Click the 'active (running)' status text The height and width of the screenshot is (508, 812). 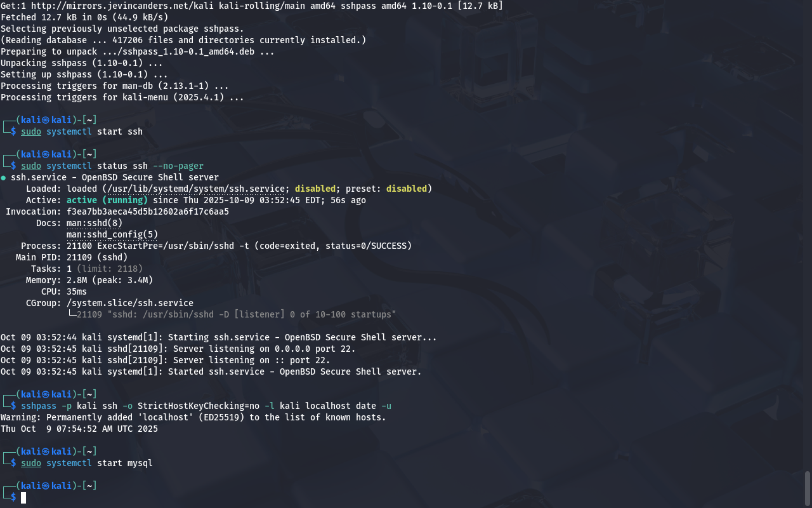pyautogui.click(x=107, y=200)
